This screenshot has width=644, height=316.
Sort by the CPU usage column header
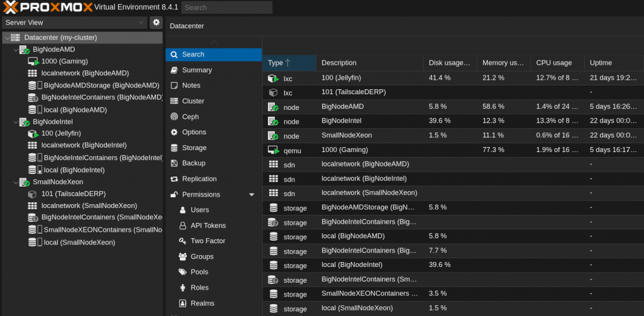(x=553, y=63)
